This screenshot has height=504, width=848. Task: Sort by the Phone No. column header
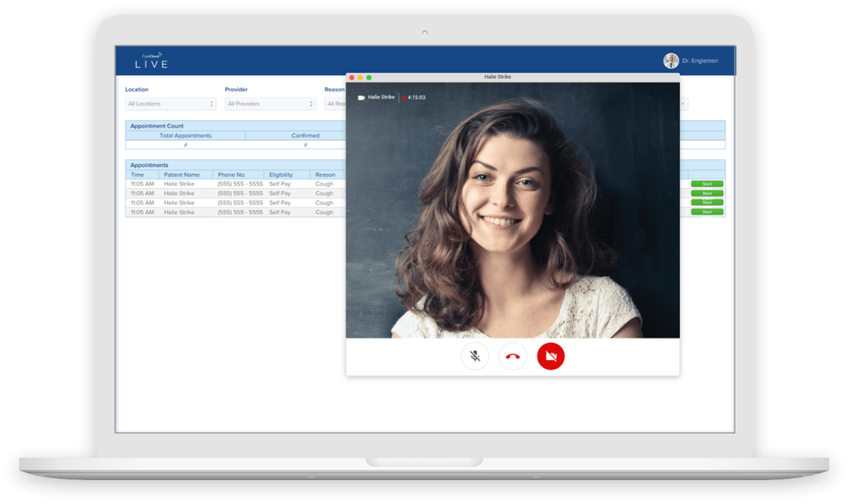tap(232, 175)
